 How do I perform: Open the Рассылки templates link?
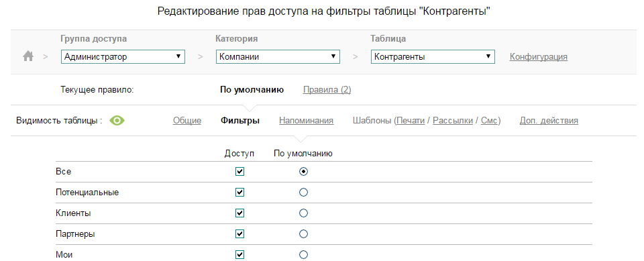[x=453, y=120]
